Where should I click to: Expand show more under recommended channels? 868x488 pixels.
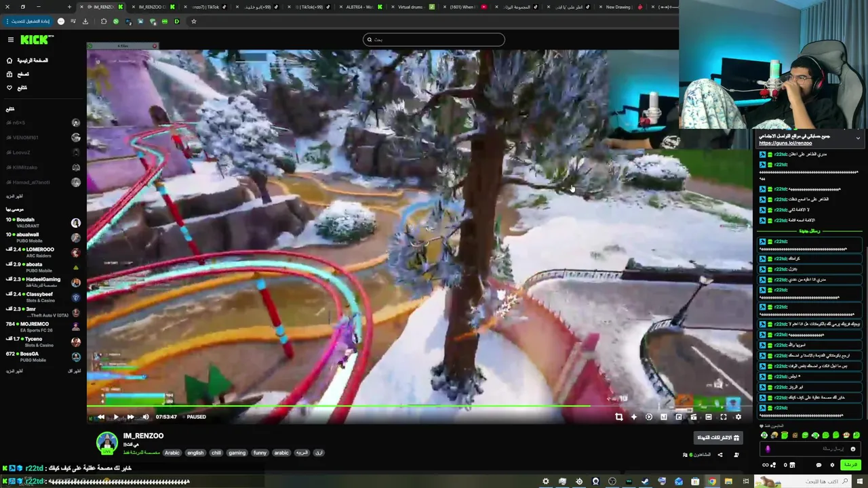pos(14,371)
